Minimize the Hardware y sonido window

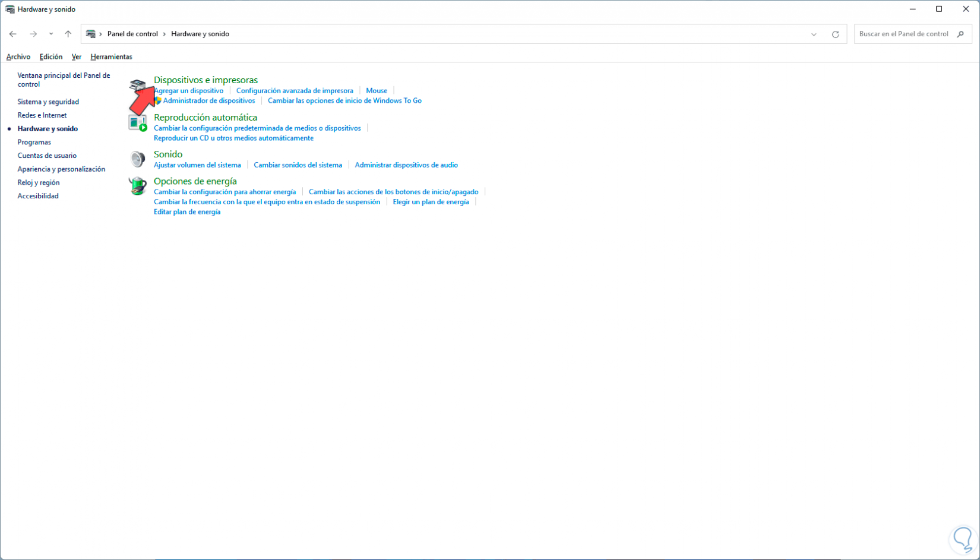[912, 9]
